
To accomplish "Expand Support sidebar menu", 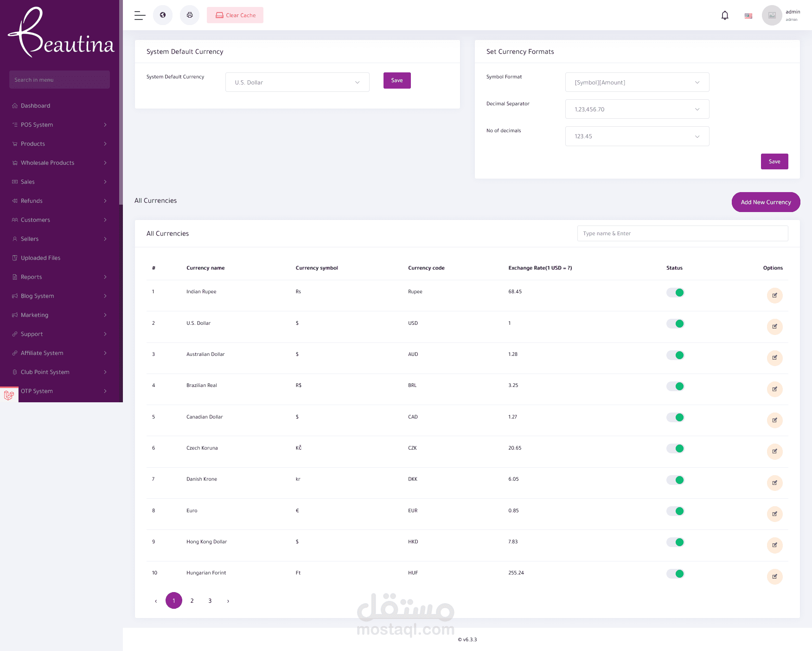I will point(59,334).
